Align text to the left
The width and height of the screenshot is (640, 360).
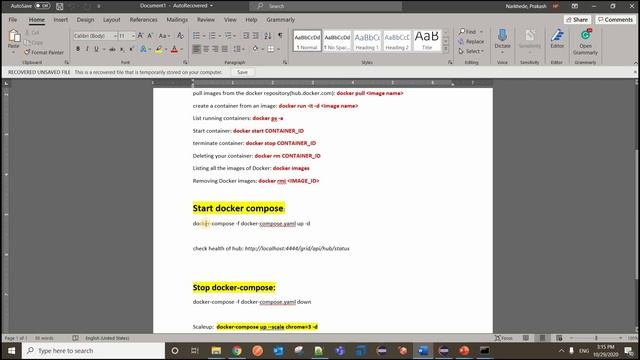point(197,49)
